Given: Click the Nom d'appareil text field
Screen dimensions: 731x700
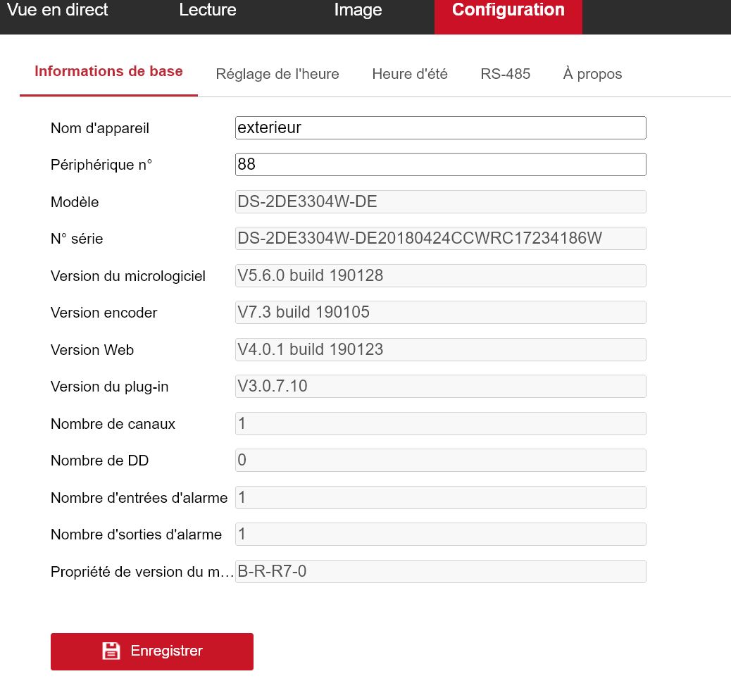Looking at the screenshot, I should [440, 128].
